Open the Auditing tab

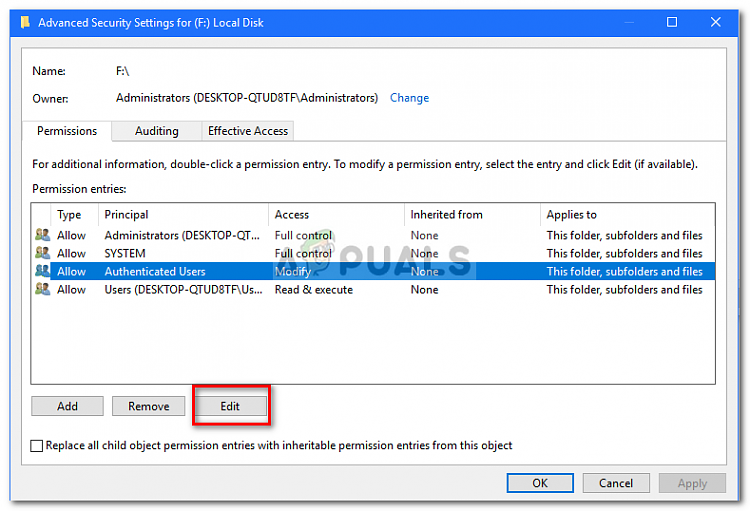156,131
